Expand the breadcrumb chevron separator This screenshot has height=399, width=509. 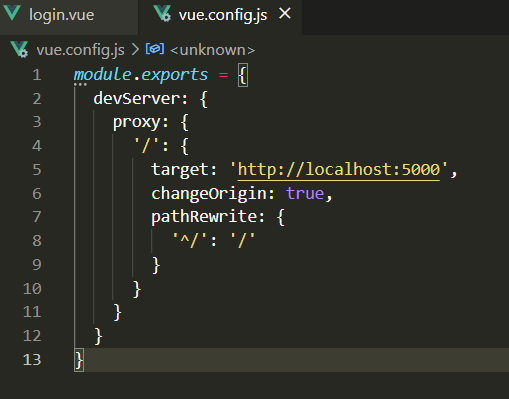(x=135, y=50)
